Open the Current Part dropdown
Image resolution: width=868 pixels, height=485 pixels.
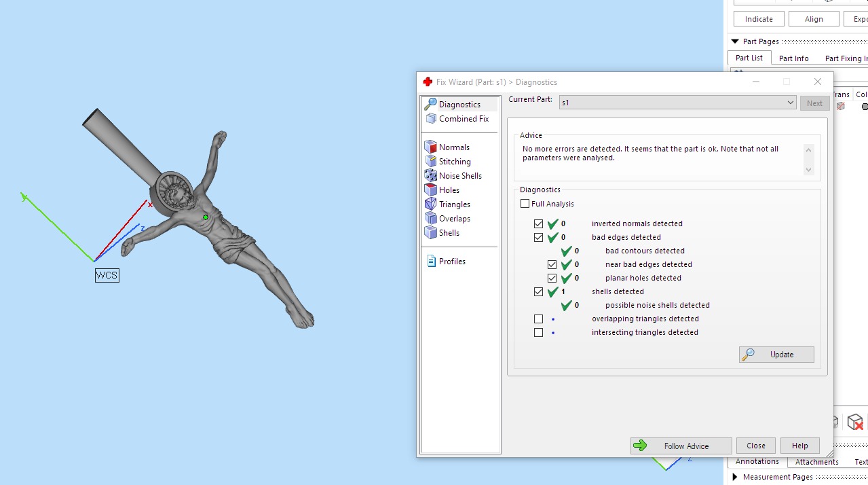[677, 103]
